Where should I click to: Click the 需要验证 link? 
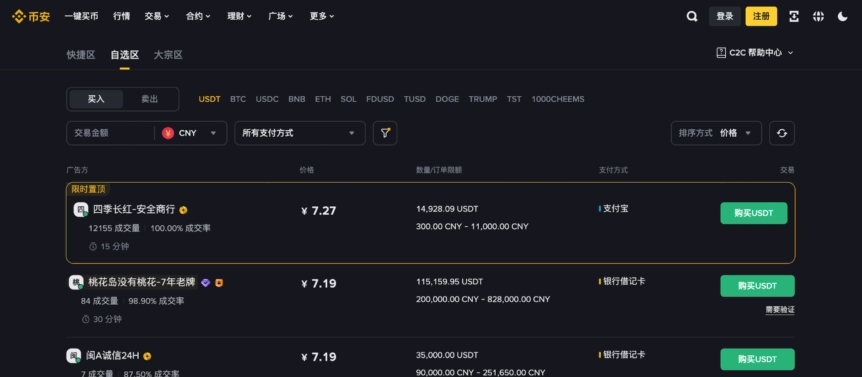(780, 310)
